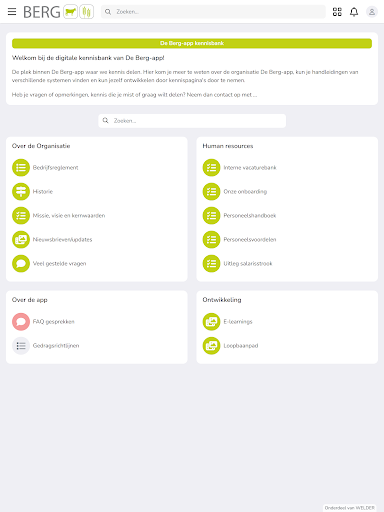
Task: Click the Bedrijfsreglement list icon
Action: click(21, 168)
